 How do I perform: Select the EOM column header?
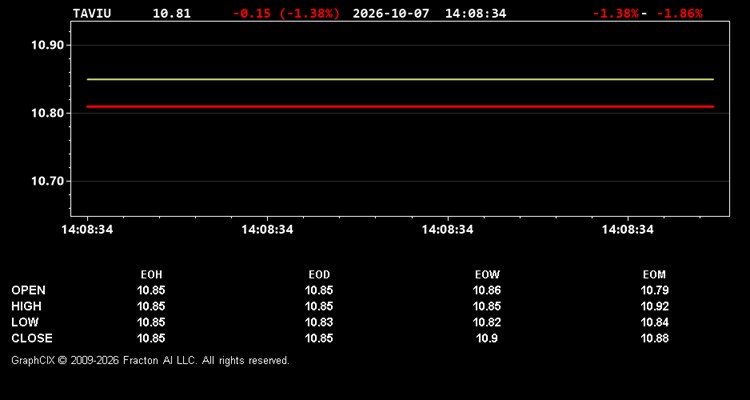654,275
